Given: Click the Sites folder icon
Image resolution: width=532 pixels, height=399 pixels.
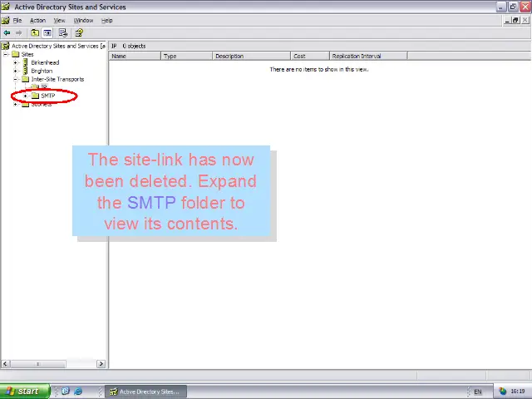Looking at the screenshot, I should pos(15,54).
